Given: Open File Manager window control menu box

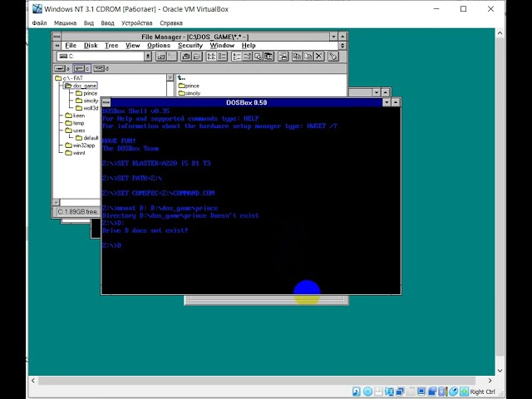Looking at the screenshot, I should 57,37.
